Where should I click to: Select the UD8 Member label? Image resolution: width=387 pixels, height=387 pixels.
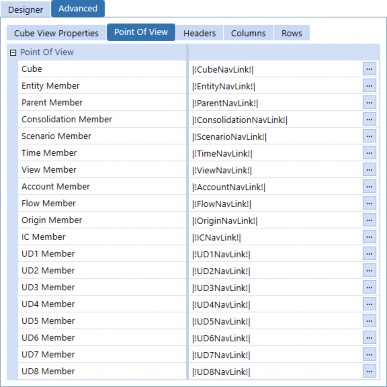(48, 371)
